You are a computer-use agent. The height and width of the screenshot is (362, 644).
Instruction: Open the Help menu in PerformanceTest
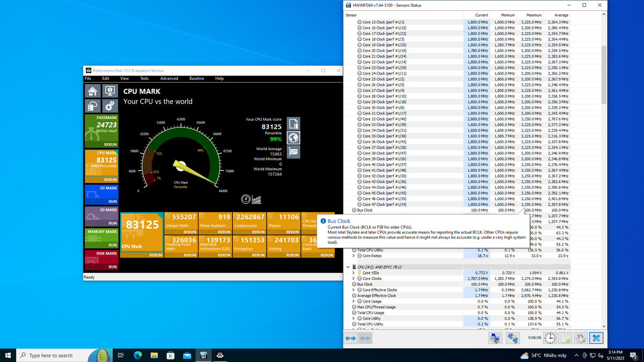pos(219,78)
